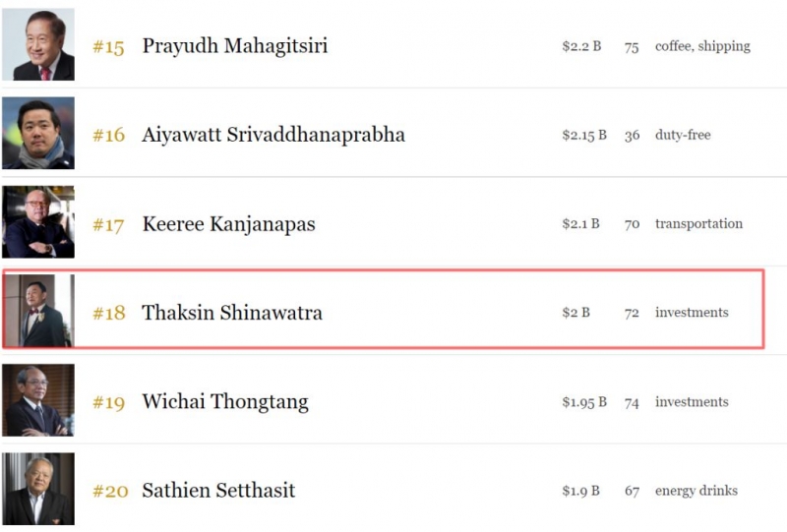Select the Keeree Kanjanapas name

click(x=228, y=224)
